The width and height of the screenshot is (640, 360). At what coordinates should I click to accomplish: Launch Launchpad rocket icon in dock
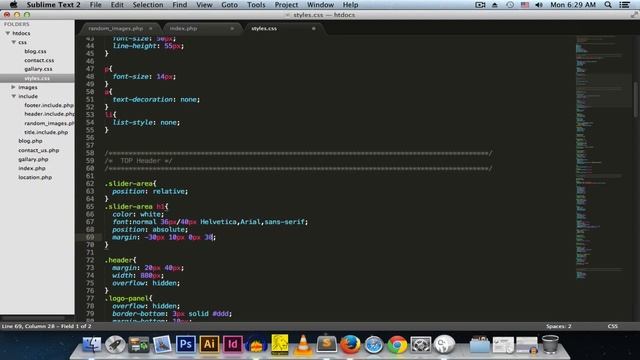coord(115,344)
